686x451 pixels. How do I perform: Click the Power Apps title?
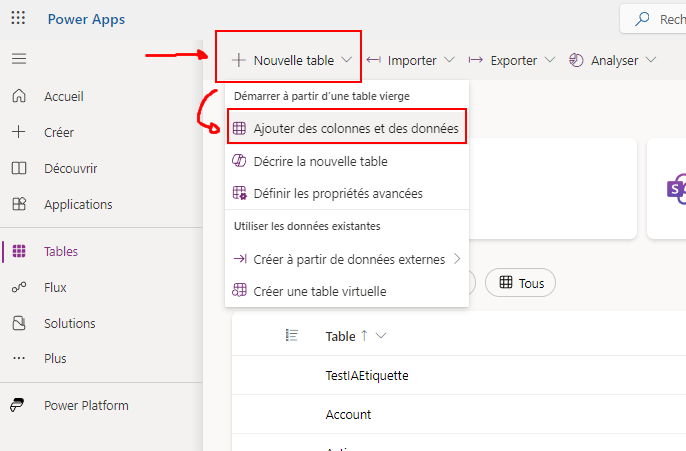tap(86, 19)
